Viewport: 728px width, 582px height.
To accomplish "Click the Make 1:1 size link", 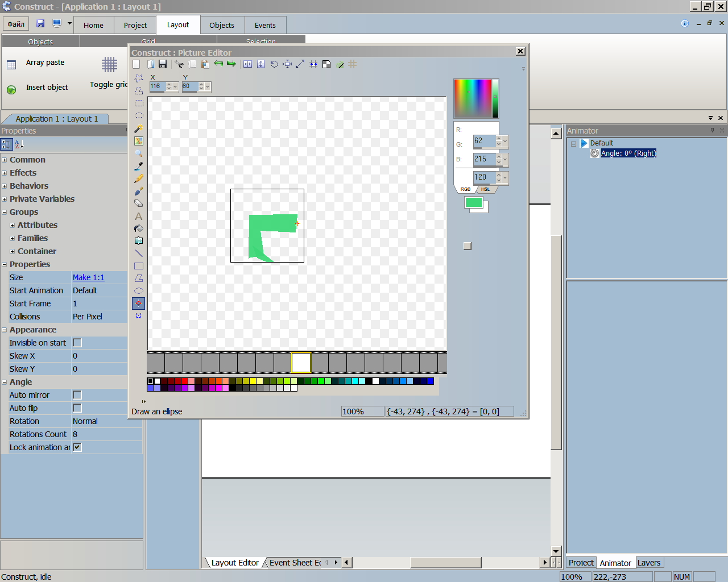I will (x=89, y=277).
